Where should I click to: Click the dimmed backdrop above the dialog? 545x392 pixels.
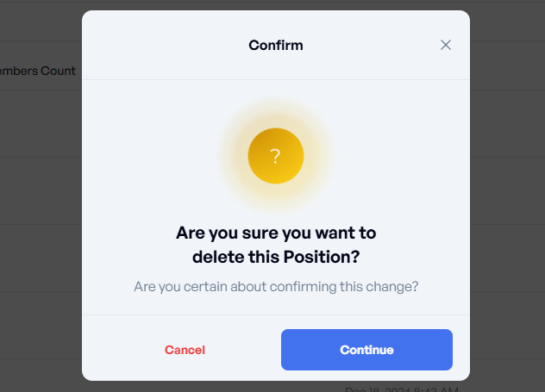[275, 4]
